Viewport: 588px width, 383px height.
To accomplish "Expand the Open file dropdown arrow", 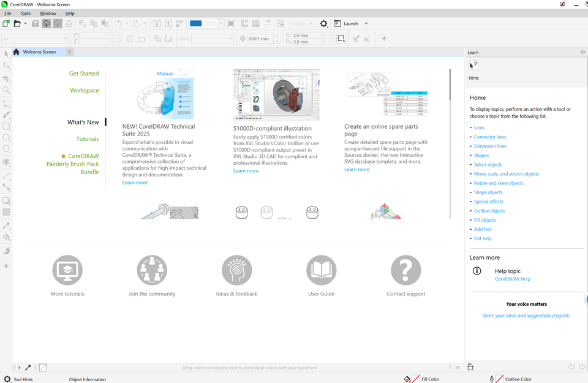I will coord(25,23).
